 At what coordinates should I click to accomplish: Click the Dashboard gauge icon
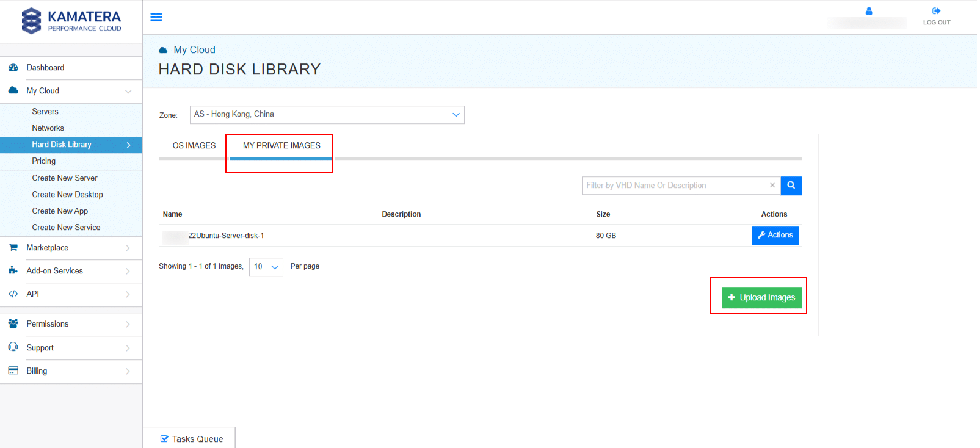(x=13, y=68)
